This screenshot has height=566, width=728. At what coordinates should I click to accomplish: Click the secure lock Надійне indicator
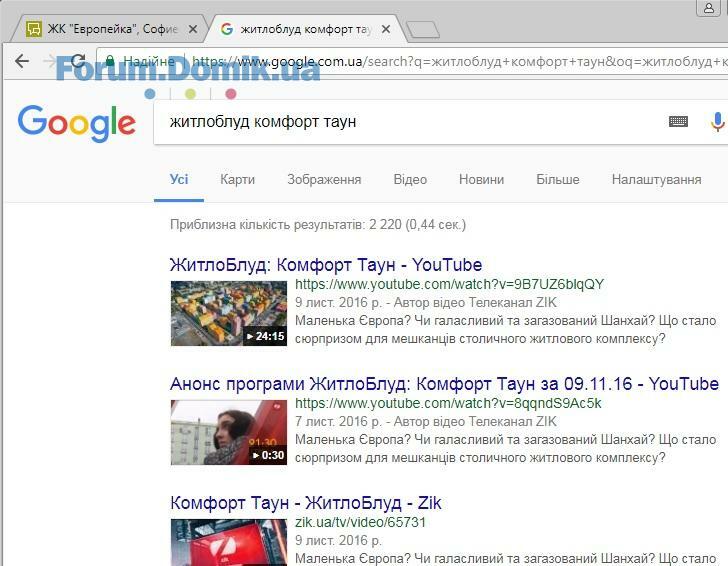click(140, 61)
